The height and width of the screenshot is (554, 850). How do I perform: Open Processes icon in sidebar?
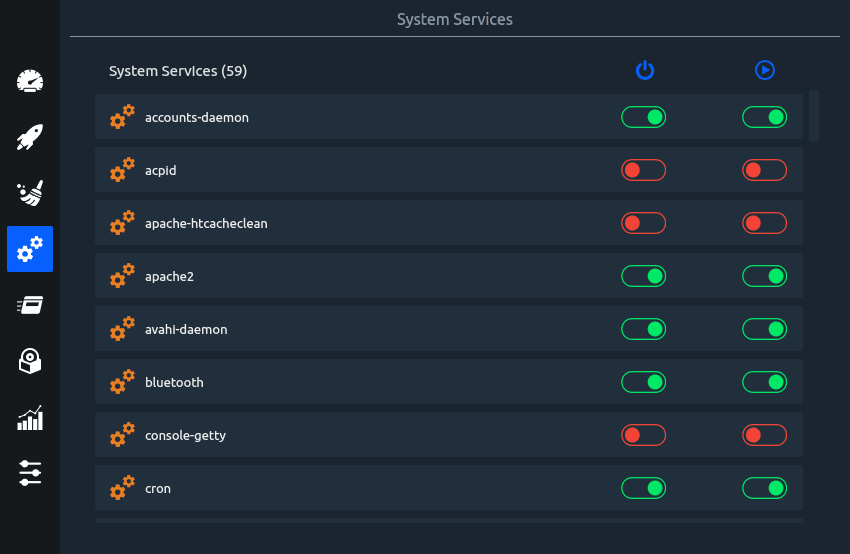click(30, 305)
